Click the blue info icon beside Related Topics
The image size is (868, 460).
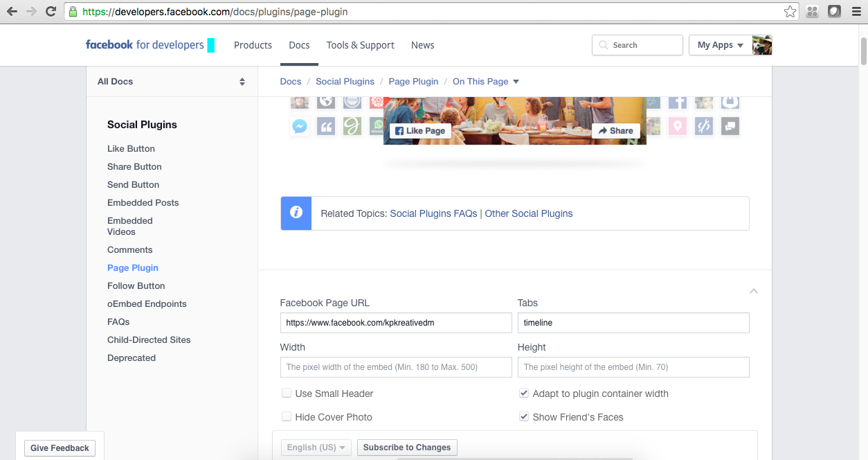click(296, 213)
